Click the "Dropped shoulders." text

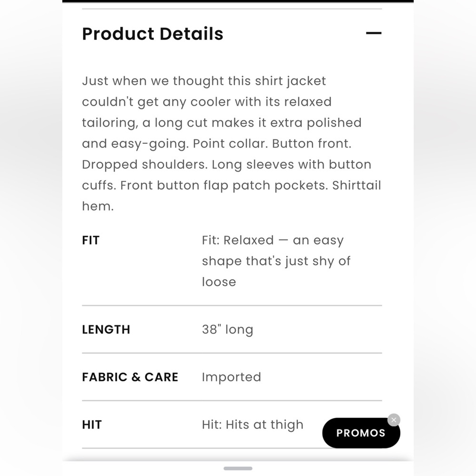point(145,165)
